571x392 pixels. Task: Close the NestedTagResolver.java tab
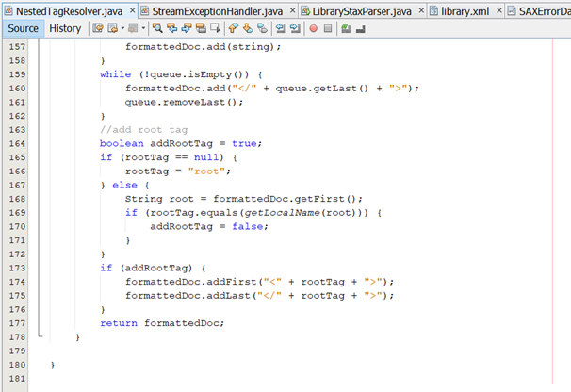(133, 11)
